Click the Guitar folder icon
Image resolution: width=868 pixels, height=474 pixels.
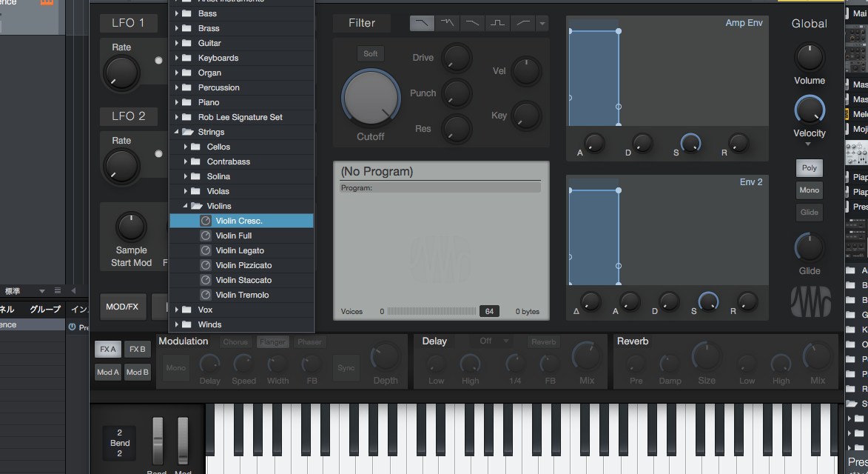pos(187,43)
